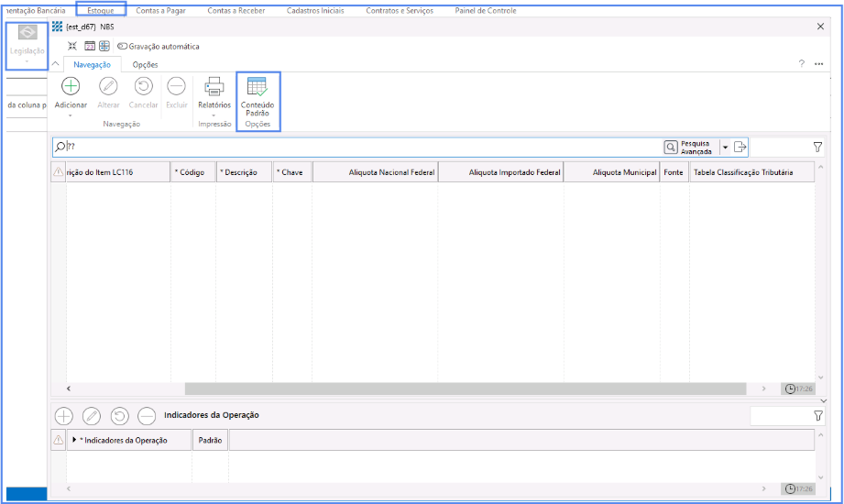Click the Adicionar plus icon in ribbon
The width and height of the screenshot is (844, 504).
(x=71, y=86)
